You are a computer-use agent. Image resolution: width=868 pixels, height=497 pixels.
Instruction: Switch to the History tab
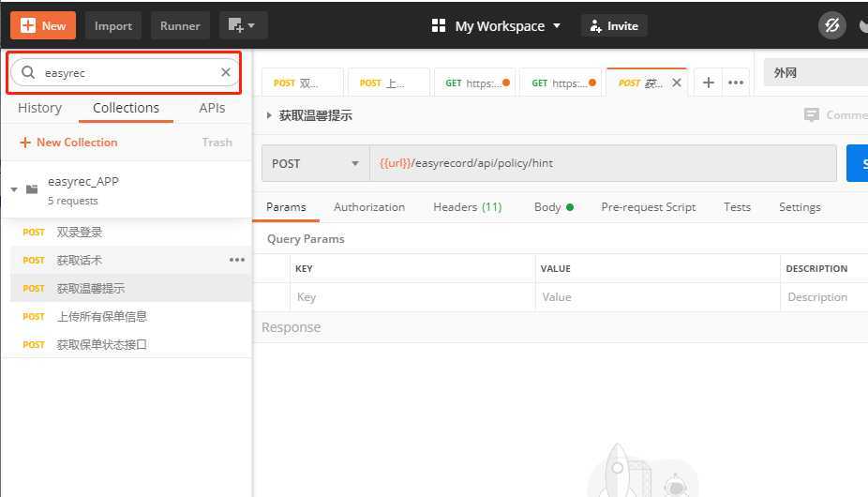click(40, 108)
